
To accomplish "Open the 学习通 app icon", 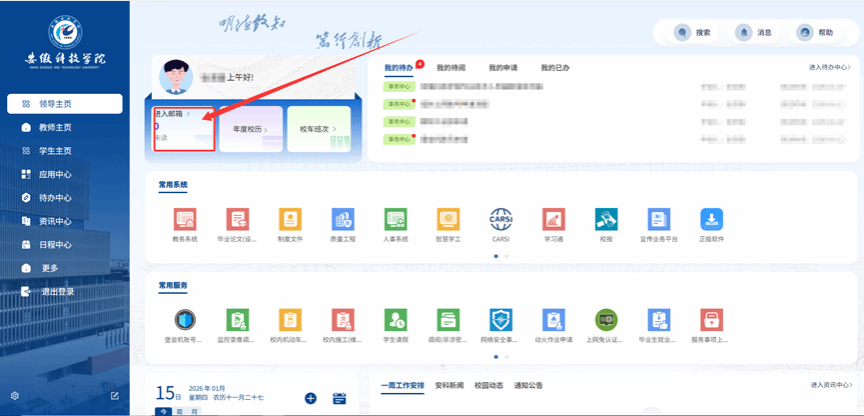I will [x=553, y=220].
